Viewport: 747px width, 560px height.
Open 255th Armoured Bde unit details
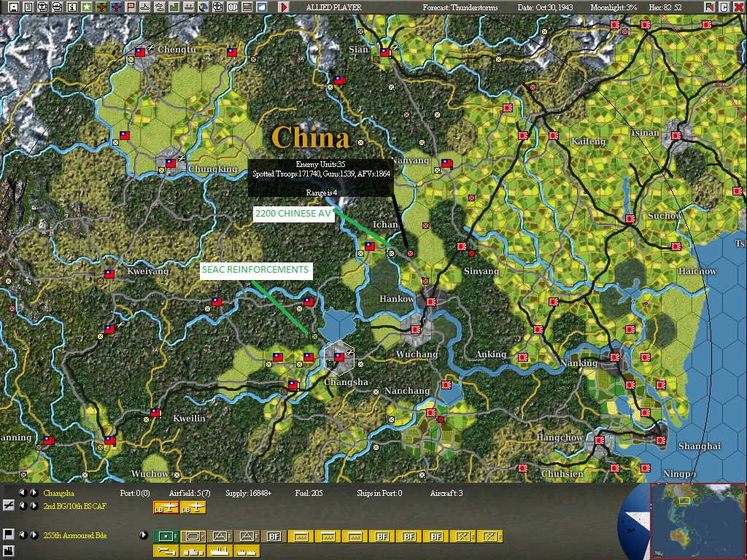[x=75, y=534]
